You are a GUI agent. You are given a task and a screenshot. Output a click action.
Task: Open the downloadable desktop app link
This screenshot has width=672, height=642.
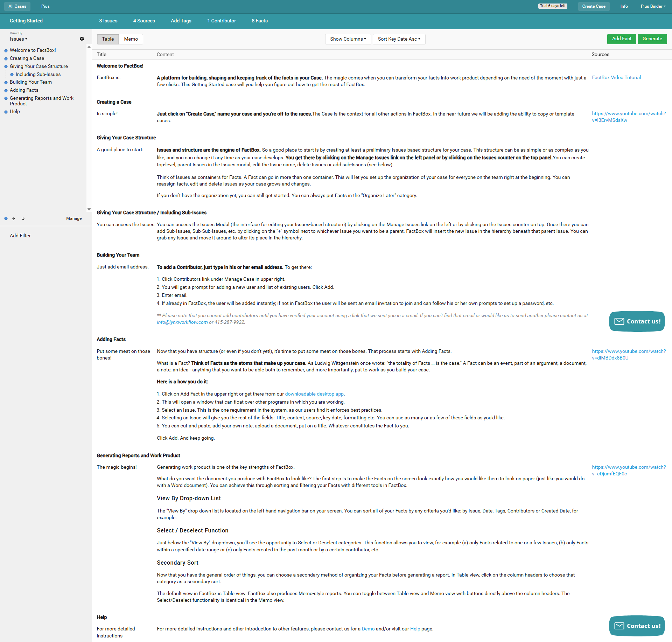tap(314, 394)
